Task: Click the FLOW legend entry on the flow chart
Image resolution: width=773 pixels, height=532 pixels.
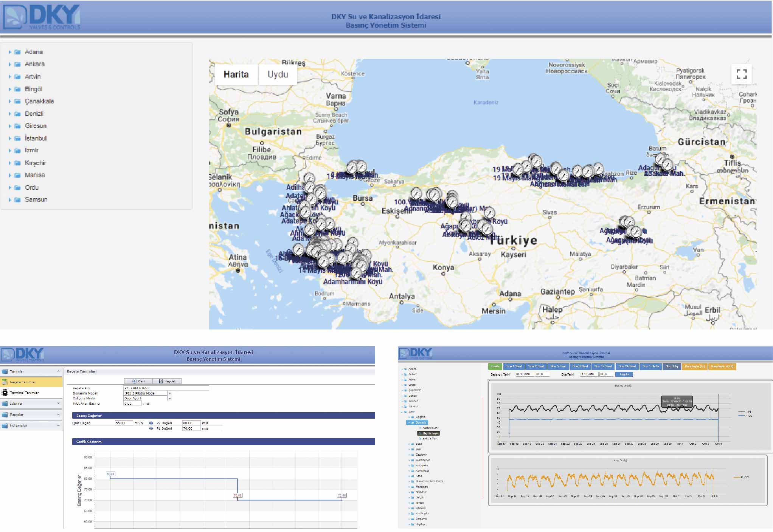Action: [x=741, y=477]
